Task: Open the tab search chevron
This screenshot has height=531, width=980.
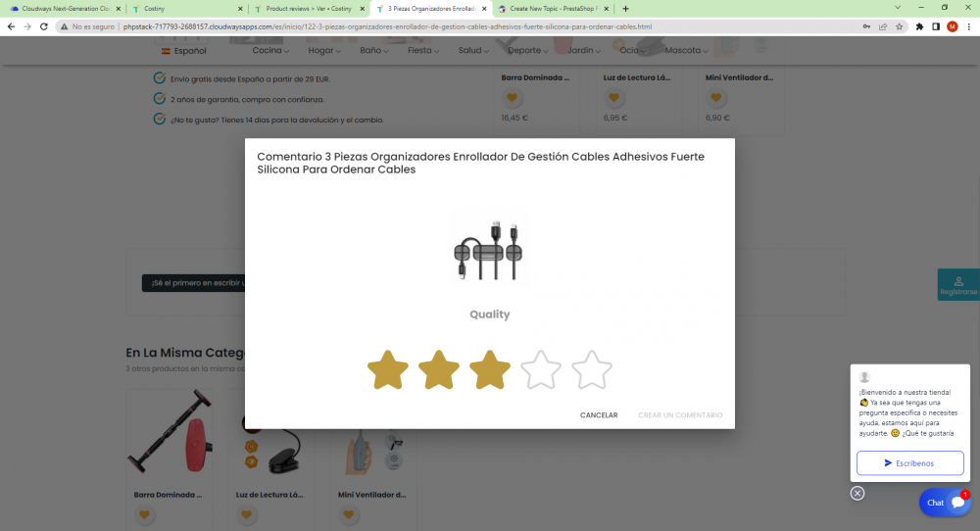Action: pos(898,8)
